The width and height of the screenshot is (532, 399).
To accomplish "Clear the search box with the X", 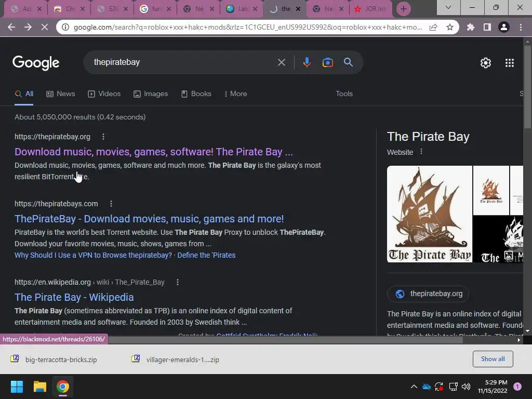I will coord(281,62).
